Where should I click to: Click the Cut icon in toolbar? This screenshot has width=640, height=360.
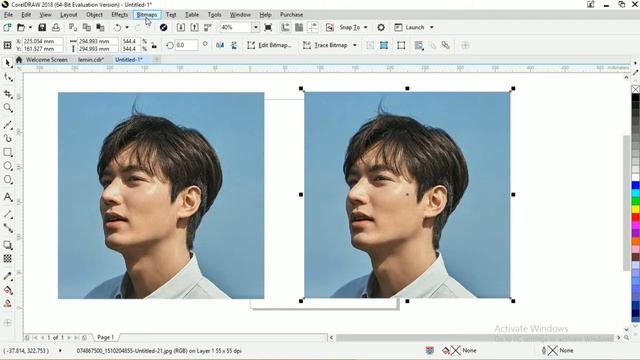click(x=73, y=27)
